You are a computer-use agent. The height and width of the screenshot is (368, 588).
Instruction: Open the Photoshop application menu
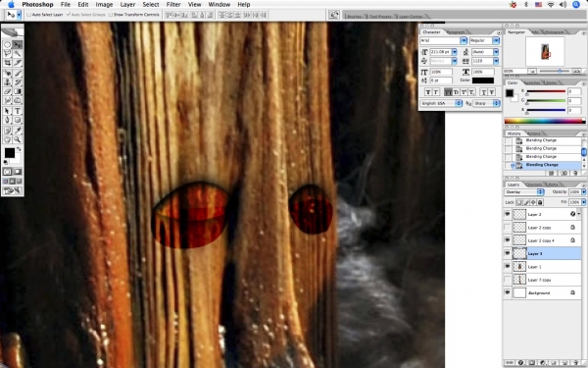coord(37,5)
